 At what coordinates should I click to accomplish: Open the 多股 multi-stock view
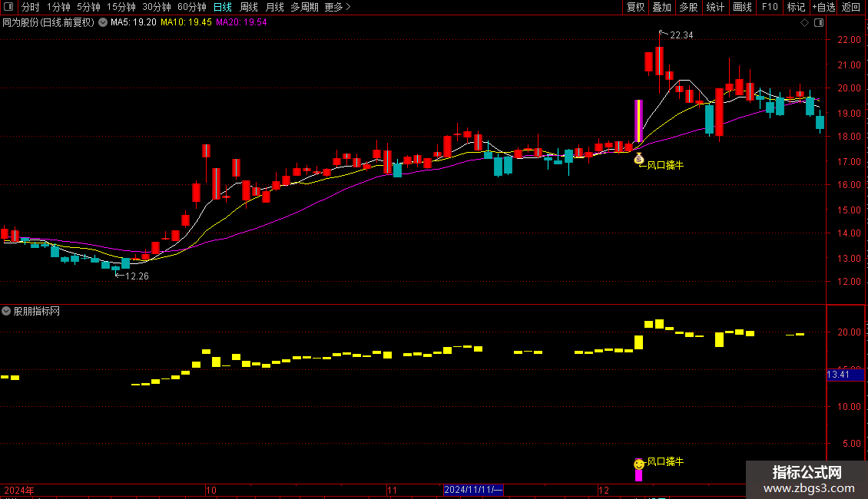point(688,7)
